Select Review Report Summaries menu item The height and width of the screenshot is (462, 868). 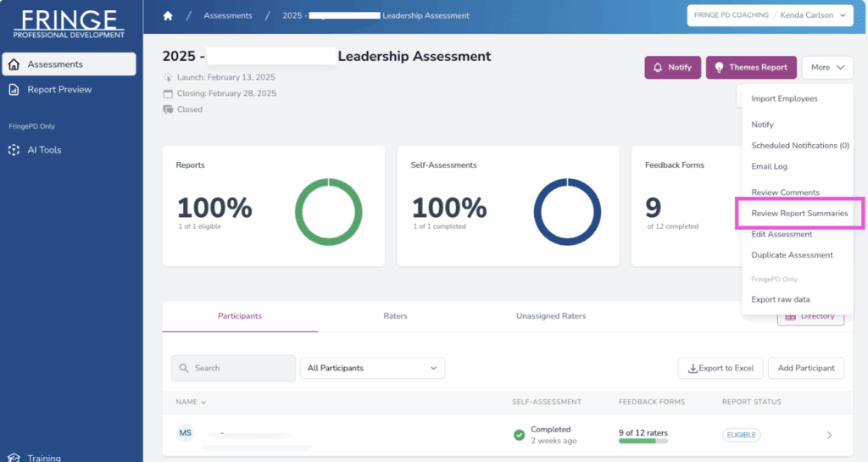tap(799, 214)
